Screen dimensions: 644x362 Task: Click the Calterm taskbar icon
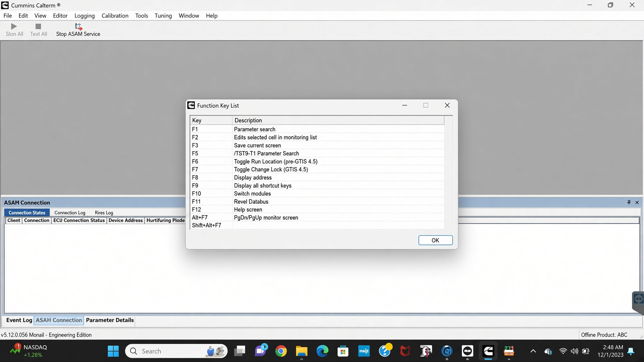point(488,351)
